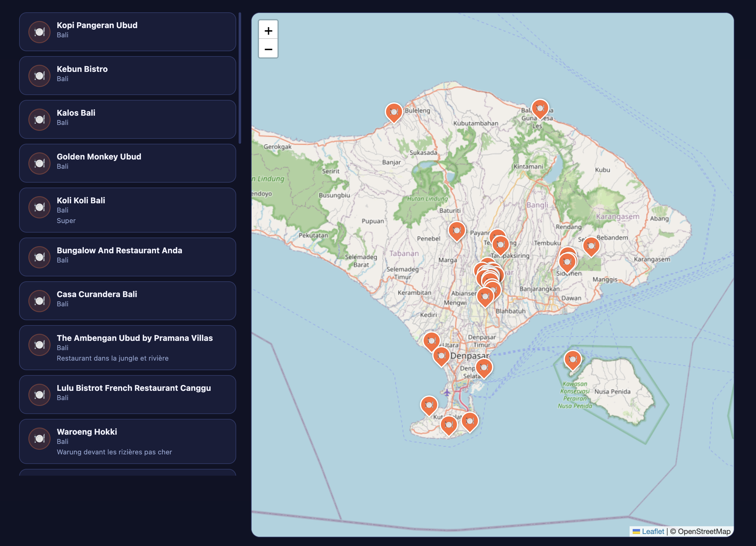Image resolution: width=756 pixels, height=546 pixels.
Task: Select The Ambengan Ubud restaurant icon
Action: (39, 345)
